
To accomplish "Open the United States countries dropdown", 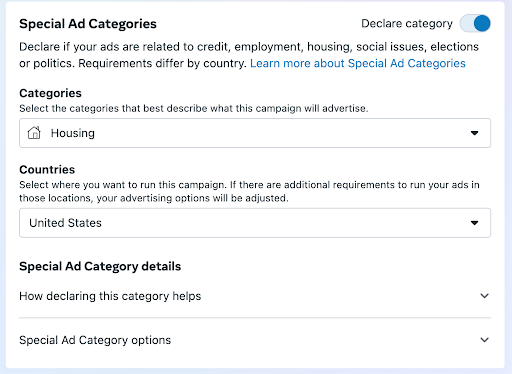I will coord(255,223).
